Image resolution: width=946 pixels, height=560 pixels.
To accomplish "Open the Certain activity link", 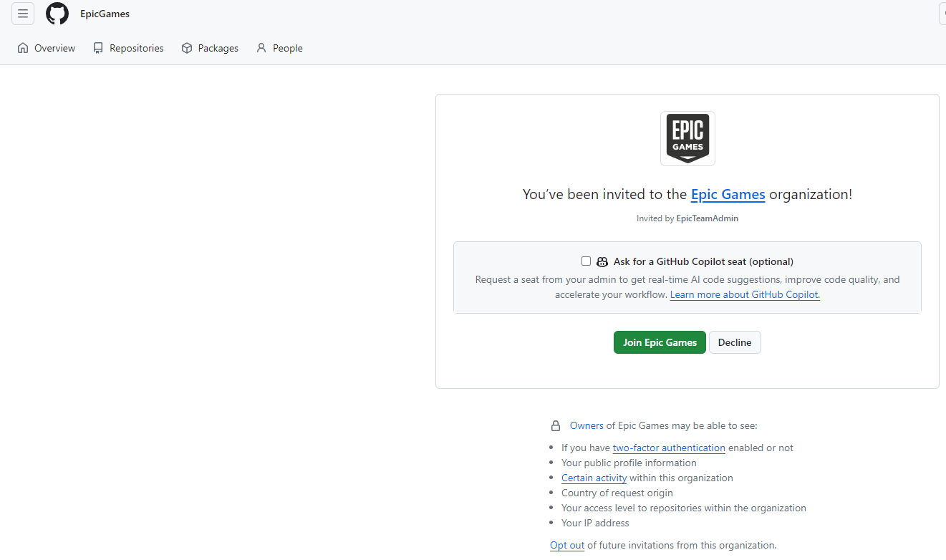I will click(x=594, y=478).
